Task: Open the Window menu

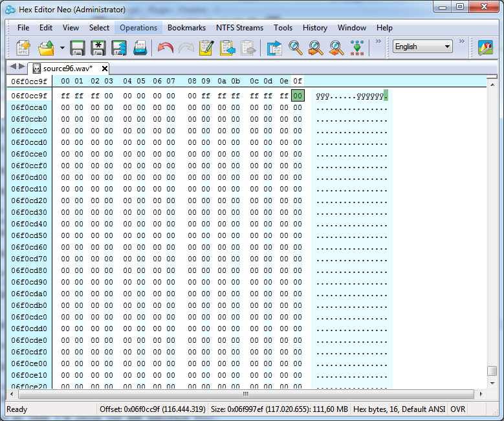Action: pyautogui.click(x=352, y=28)
